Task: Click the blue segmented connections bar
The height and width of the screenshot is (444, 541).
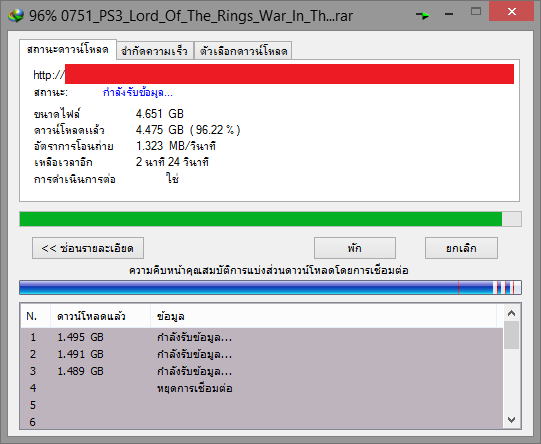Action: coord(270,287)
